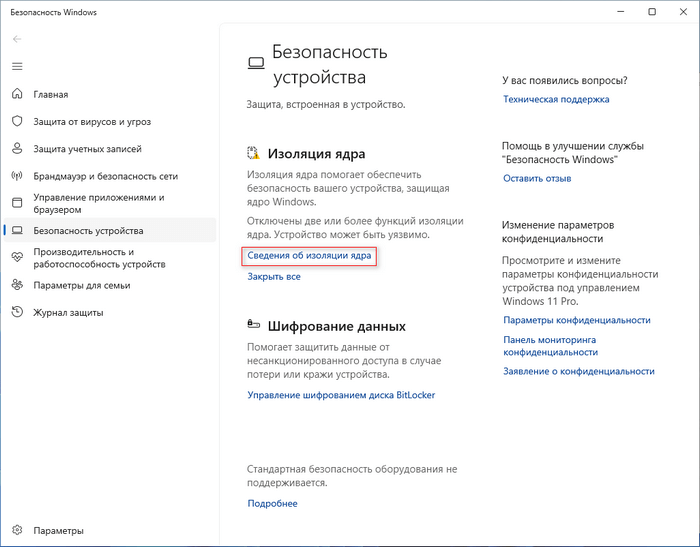700x547 pixels.
Task: Toggle the hamburger navigation menu
Action: click(x=16, y=66)
